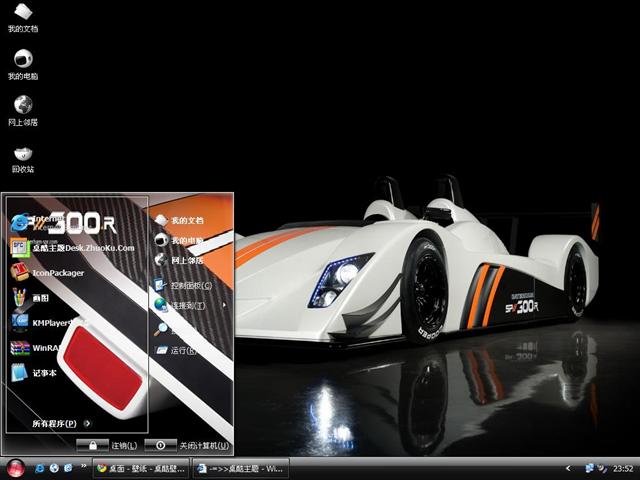Switch to 桌面 - 壁纸 Chrome taskbar window

[x=141, y=469]
